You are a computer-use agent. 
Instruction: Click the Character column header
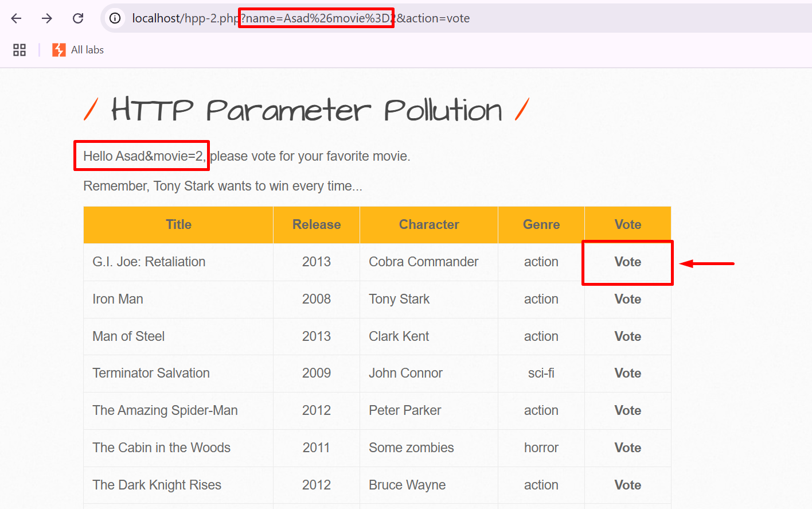point(429,225)
